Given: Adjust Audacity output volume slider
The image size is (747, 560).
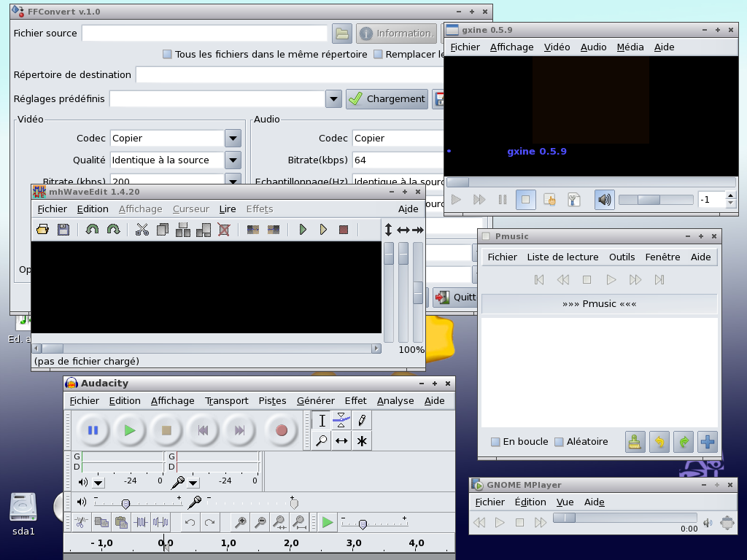Looking at the screenshot, I should [136, 502].
